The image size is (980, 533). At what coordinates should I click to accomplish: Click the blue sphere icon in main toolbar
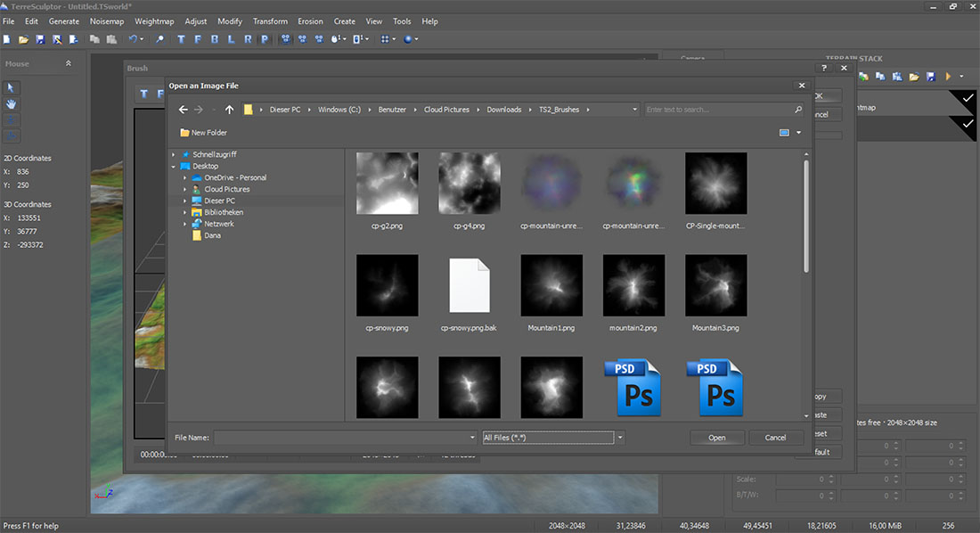coord(408,39)
